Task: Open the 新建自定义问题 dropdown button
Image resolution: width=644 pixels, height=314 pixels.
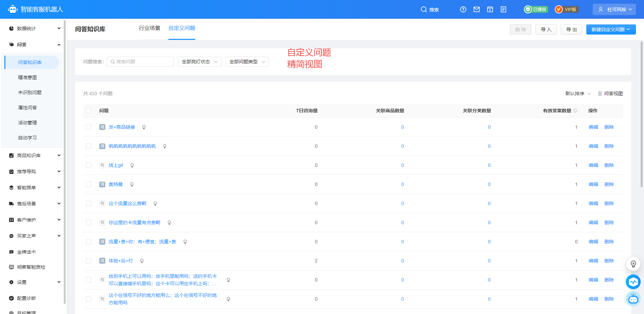Action: point(611,29)
